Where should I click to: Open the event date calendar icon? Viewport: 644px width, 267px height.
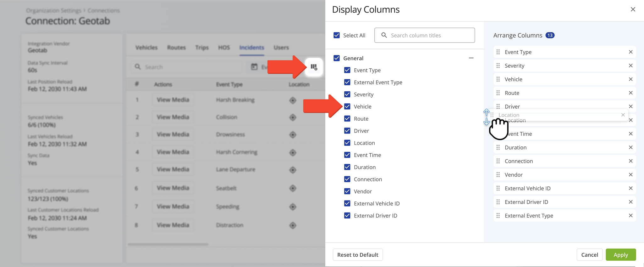coord(254,67)
